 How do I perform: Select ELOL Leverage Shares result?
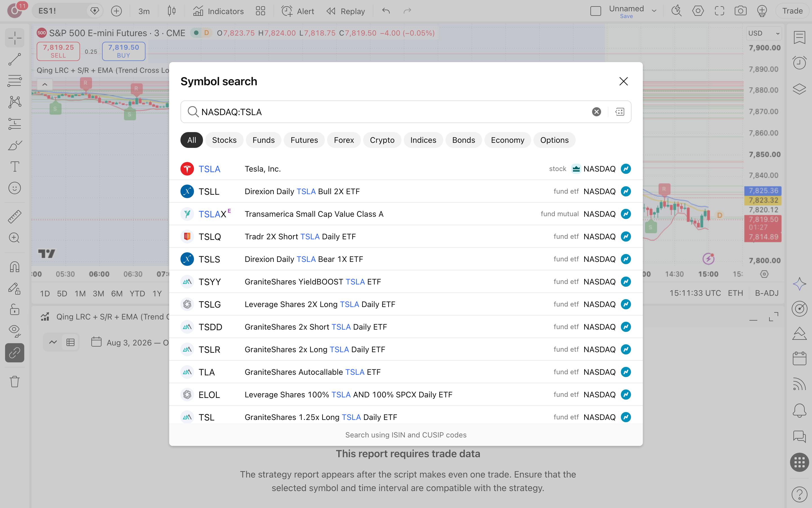pyautogui.click(x=406, y=395)
